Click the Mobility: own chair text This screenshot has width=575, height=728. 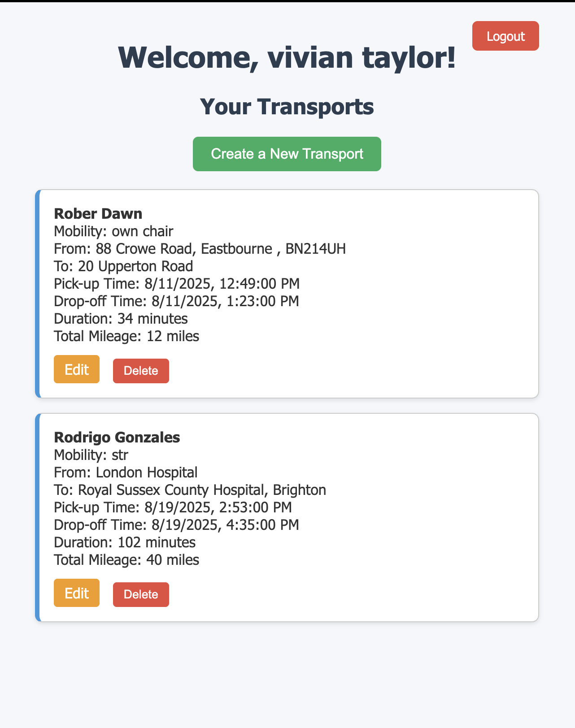(113, 231)
